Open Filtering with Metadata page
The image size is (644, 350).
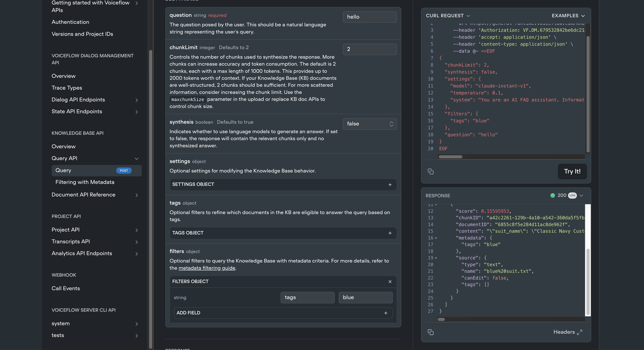[85, 182]
